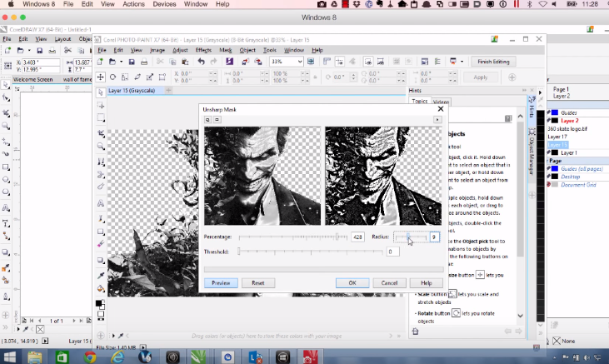Click the Radius slider handle
The height and width of the screenshot is (364, 609).
408,237
